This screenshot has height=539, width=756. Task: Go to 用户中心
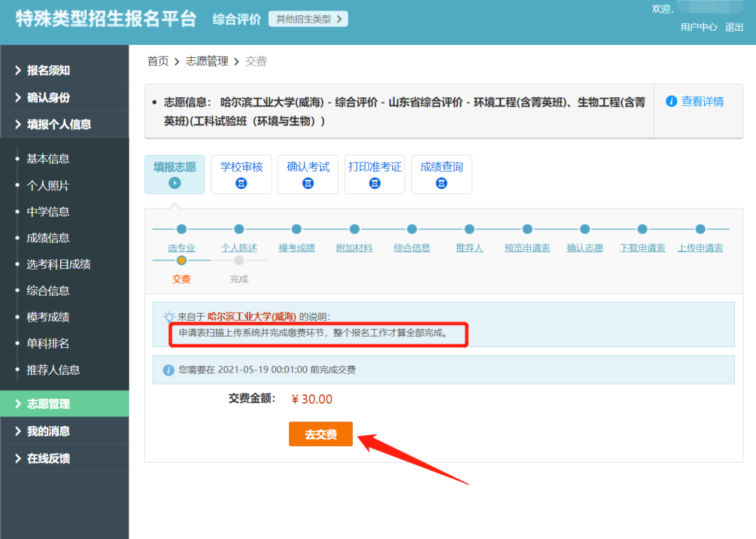(699, 27)
